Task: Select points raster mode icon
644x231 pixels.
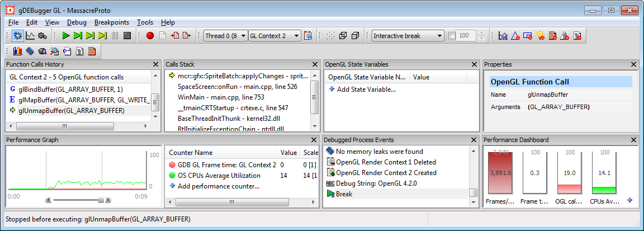Action: pyautogui.click(x=330, y=36)
